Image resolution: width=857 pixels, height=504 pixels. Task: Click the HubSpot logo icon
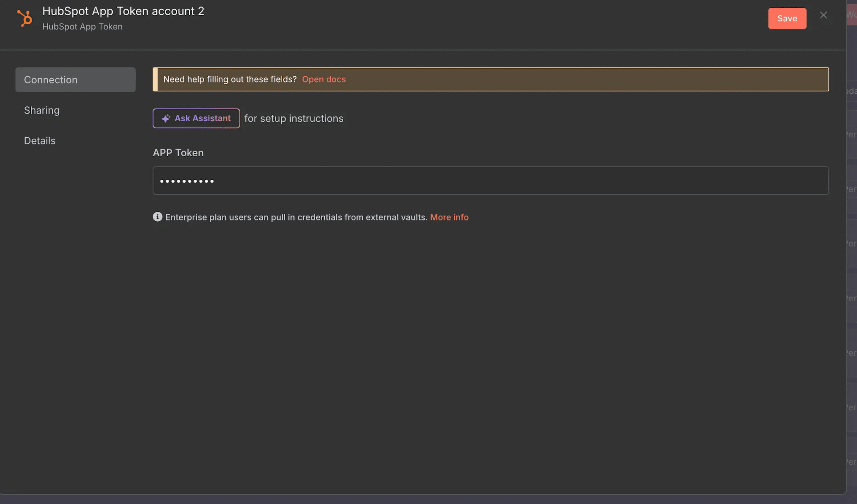point(25,18)
